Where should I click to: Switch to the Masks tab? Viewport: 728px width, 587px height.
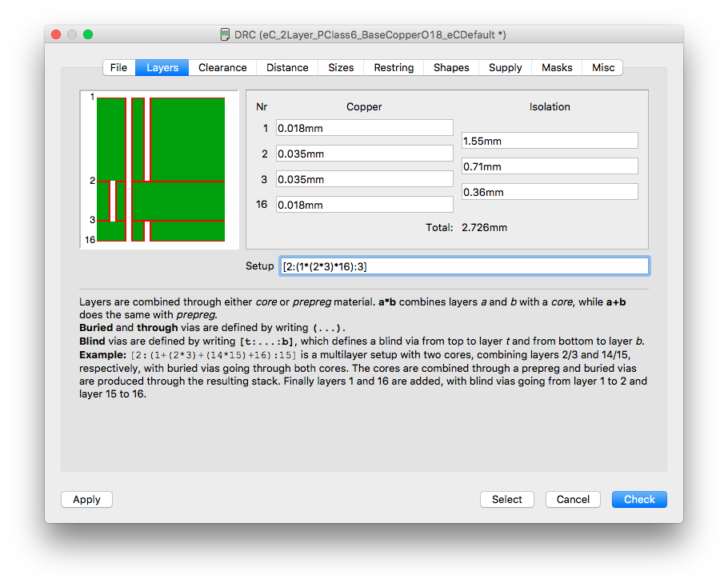[557, 68]
